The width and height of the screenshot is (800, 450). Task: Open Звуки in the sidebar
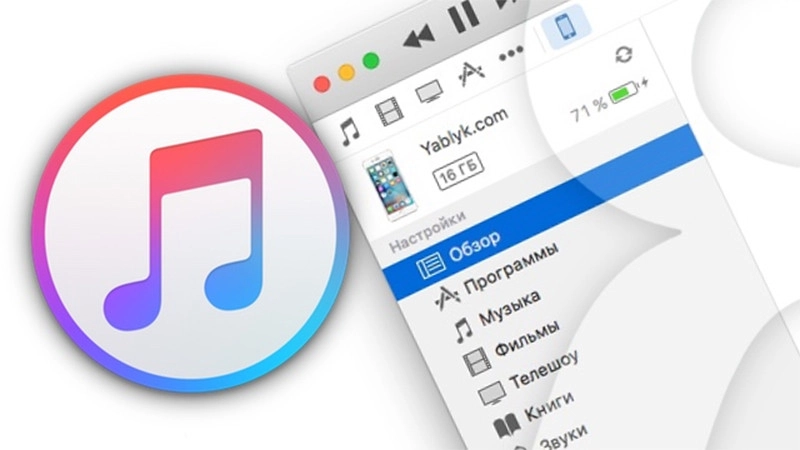click(564, 438)
